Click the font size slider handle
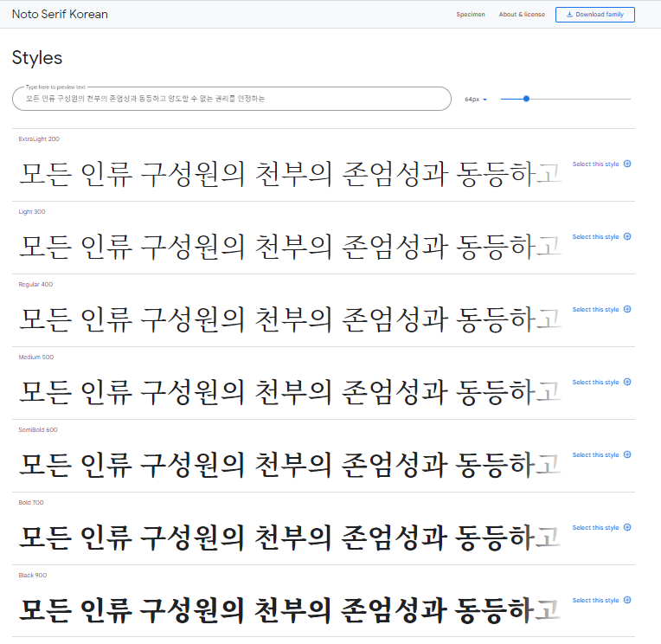Screen dimensions: 661x644 pyautogui.click(x=526, y=99)
